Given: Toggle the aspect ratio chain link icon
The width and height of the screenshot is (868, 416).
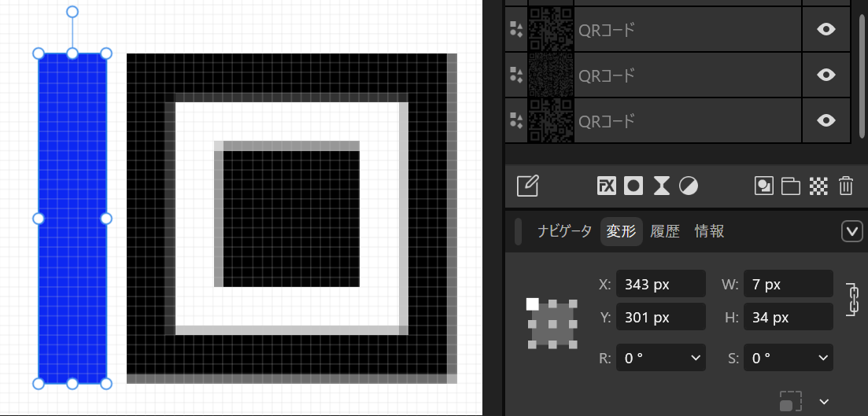Looking at the screenshot, I should pyautogui.click(x=853, y=300).
